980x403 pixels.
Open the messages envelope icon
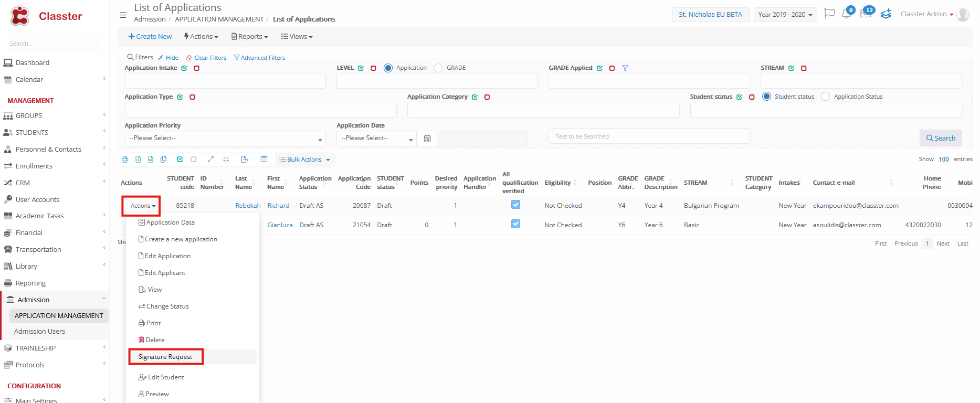point(866,14)
